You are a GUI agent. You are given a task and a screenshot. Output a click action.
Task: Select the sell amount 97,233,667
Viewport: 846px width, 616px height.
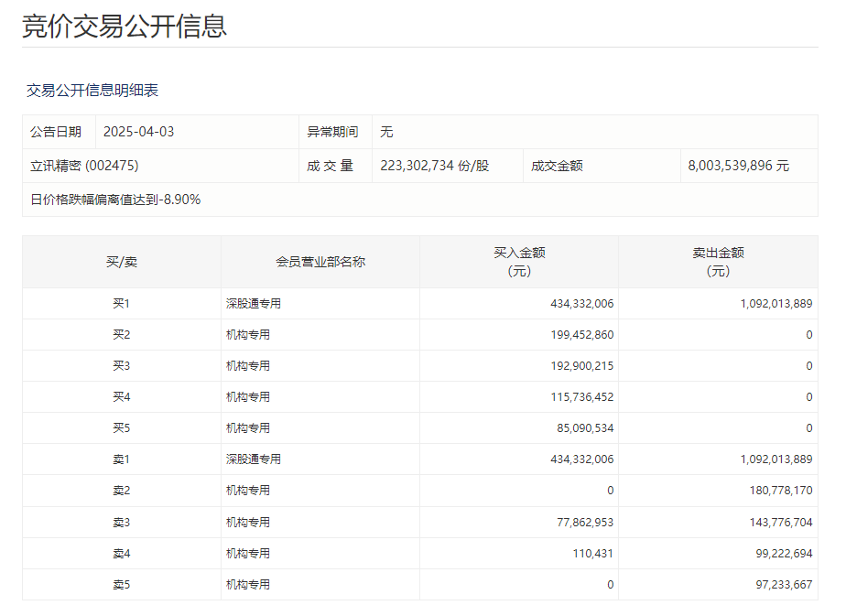coord(784,585)
